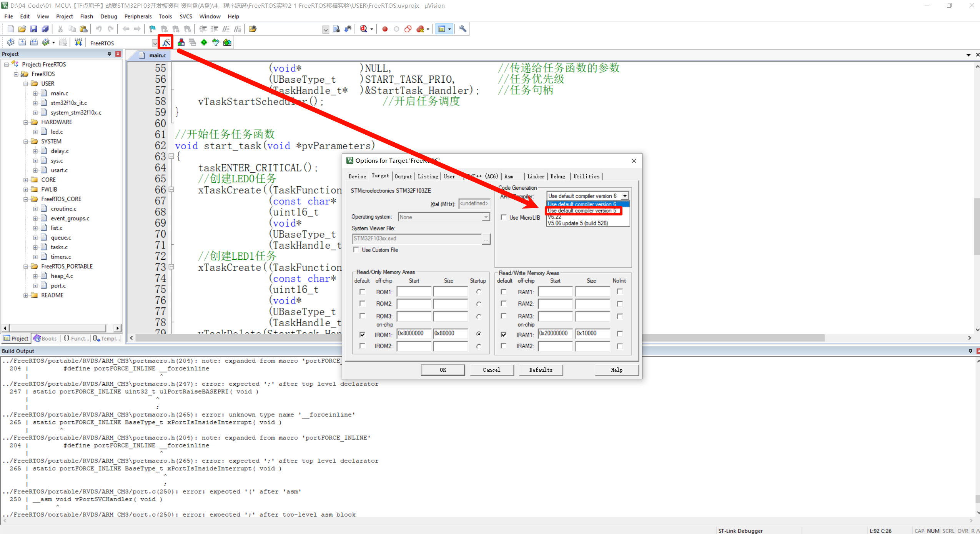Image resolution: width=980 pixels, height=534 pixels.
Task: Click the Download (LOAD) to flash icon
Action: [x=78, y=42]
